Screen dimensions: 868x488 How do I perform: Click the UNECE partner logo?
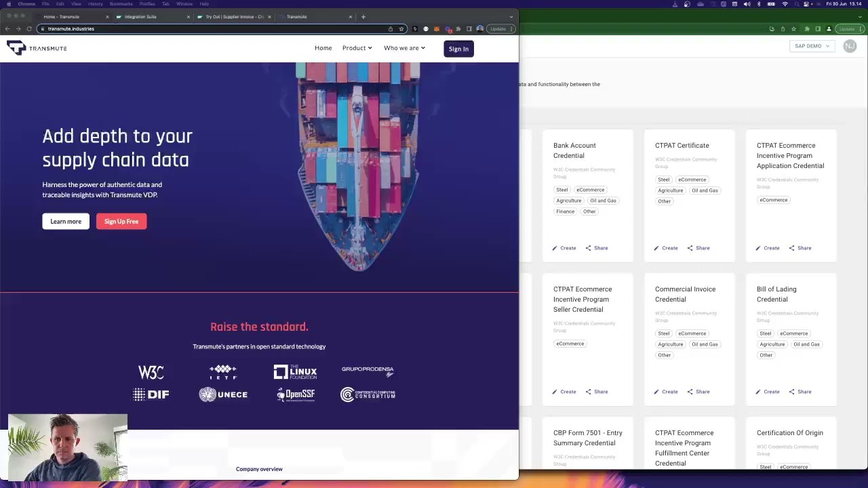[223, 394]
